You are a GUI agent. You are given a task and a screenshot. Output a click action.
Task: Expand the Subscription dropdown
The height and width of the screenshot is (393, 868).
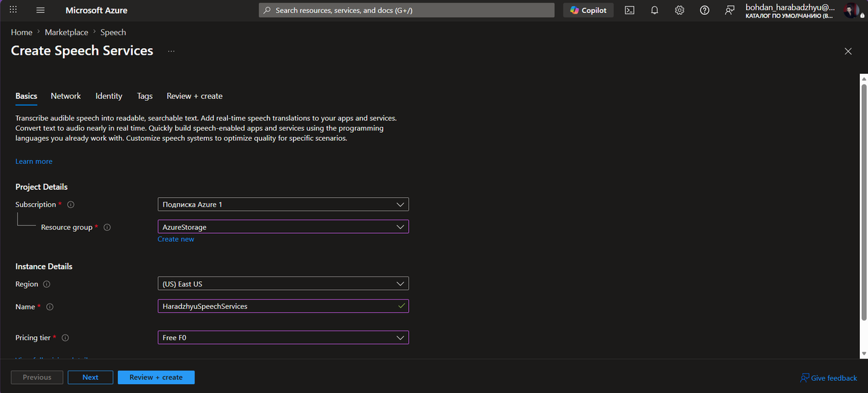point(283,205)
